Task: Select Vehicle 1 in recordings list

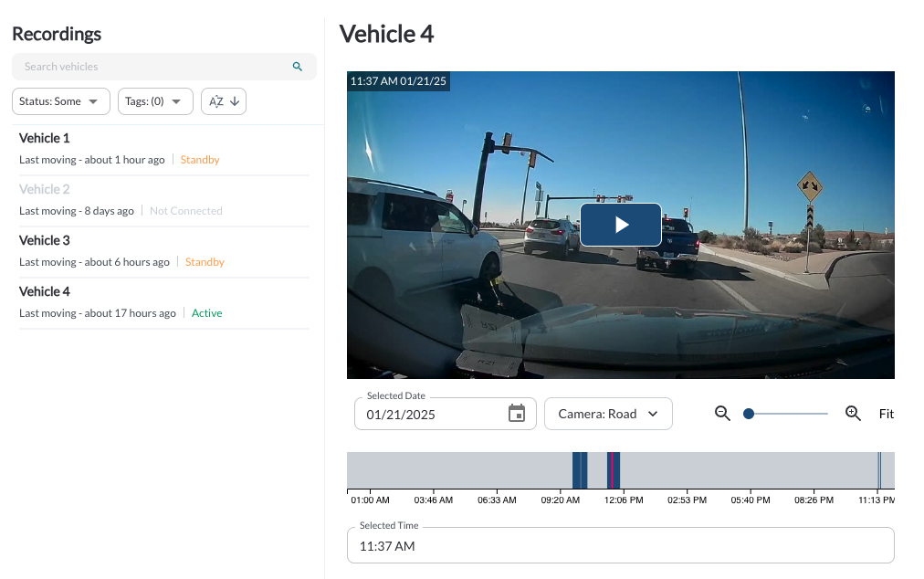Action: (x=45, y=139)
